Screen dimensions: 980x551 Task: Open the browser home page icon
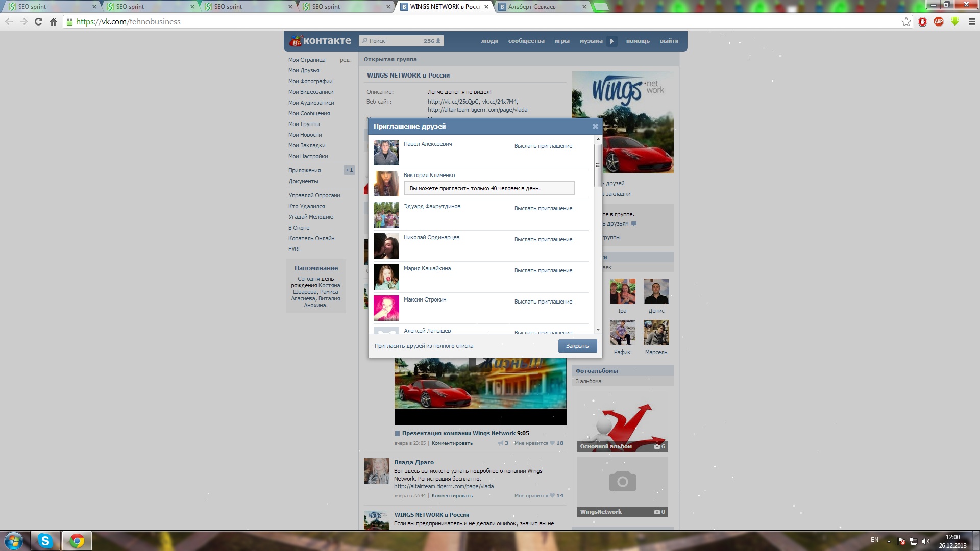[53, 21]
